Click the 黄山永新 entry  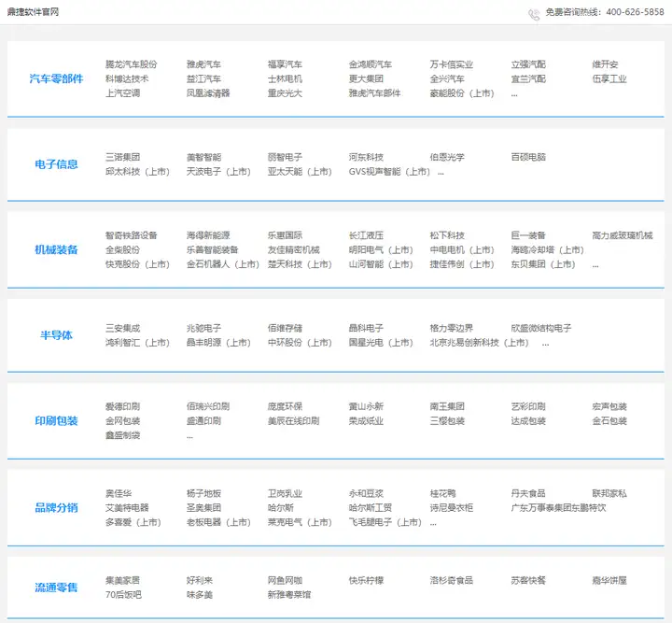366,406
